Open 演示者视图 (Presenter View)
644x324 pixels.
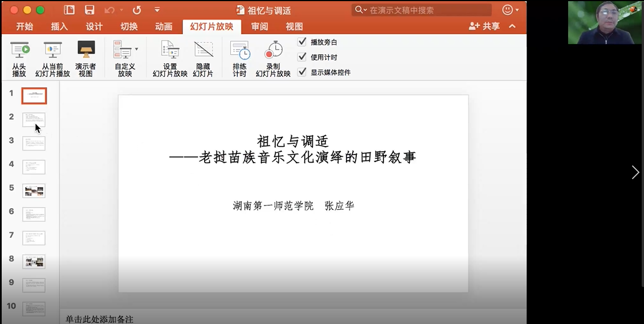click(86, 51)
